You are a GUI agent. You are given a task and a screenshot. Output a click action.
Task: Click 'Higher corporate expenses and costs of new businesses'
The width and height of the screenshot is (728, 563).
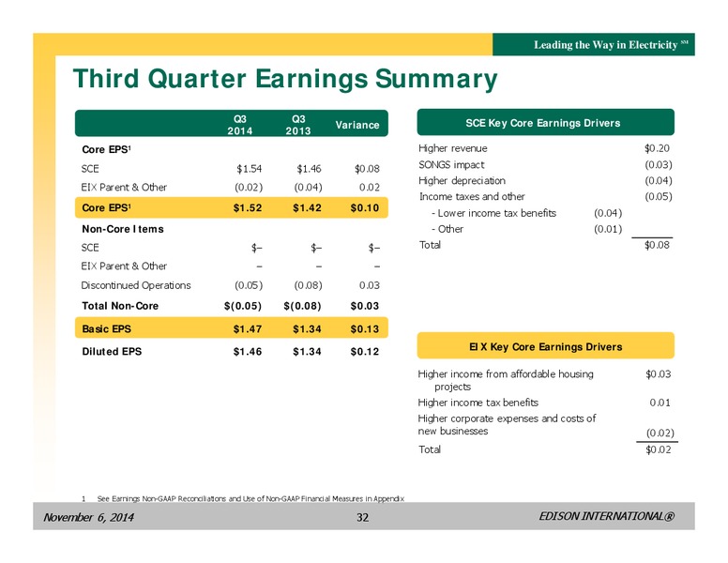(507, 425)
